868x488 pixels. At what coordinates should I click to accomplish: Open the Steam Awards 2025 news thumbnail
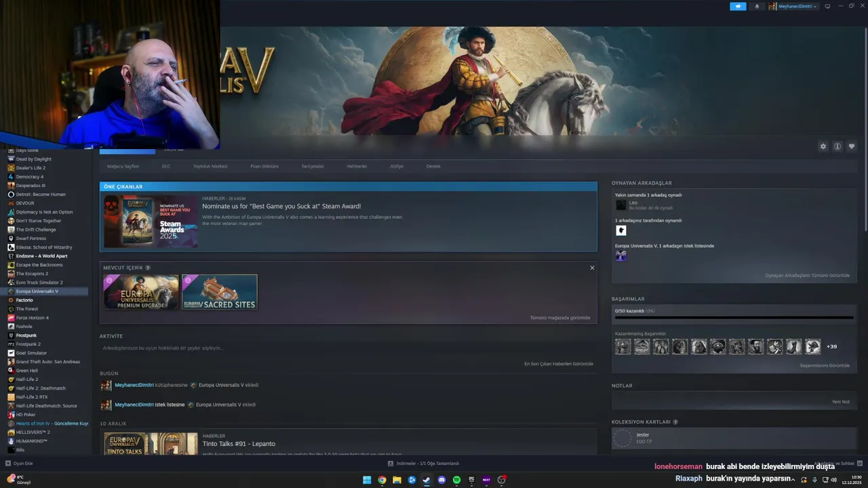click(x=151, y=221)
